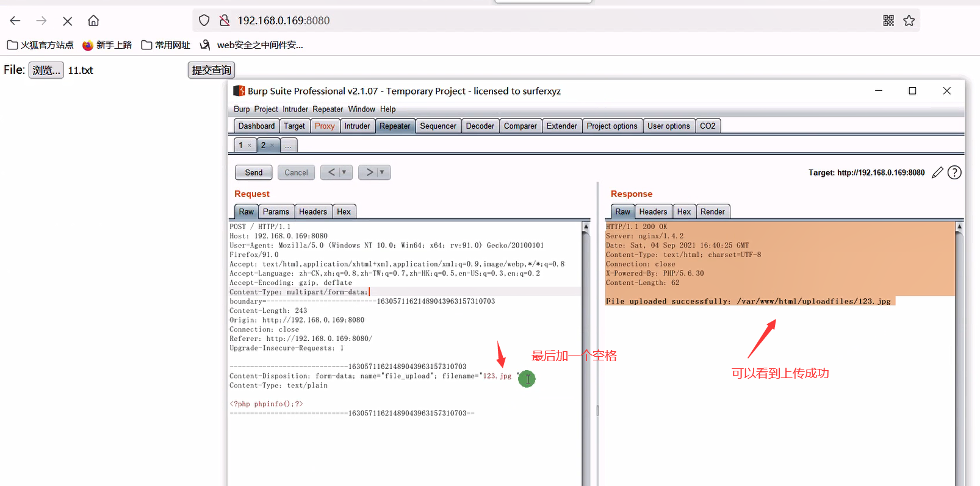Click the Cancel button
Viewport: 980px width, 486px height.
click(297, 173)
